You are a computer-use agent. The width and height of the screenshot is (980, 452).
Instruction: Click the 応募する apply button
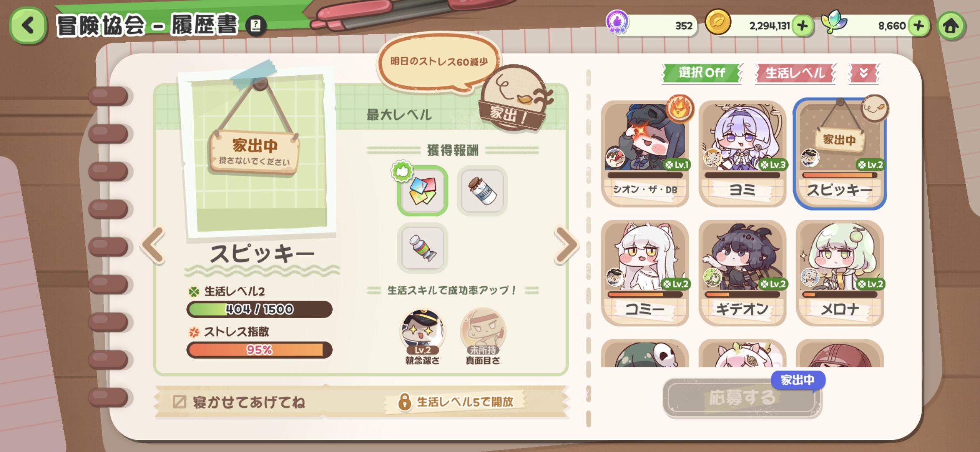[741, 398]
